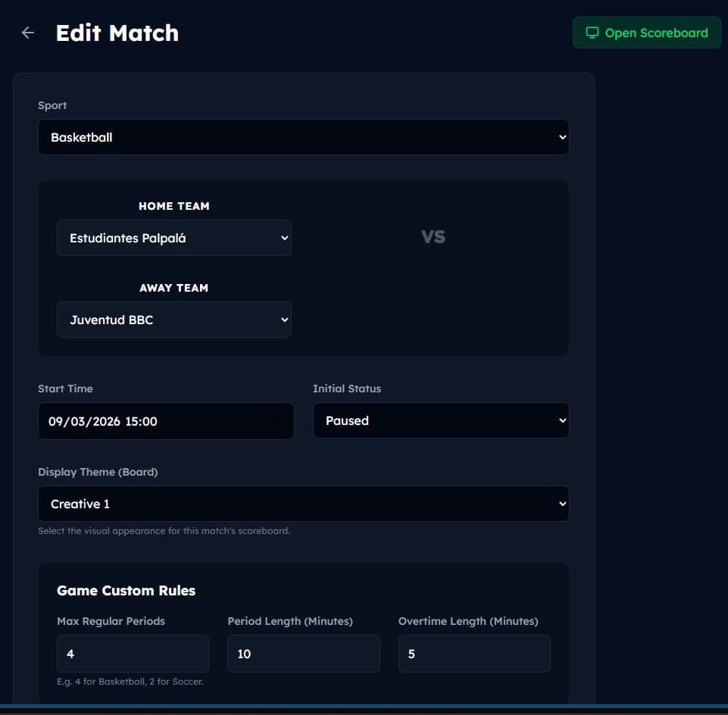
Task: Select the Overtime Length minutes field
Action: click(473, 654)
